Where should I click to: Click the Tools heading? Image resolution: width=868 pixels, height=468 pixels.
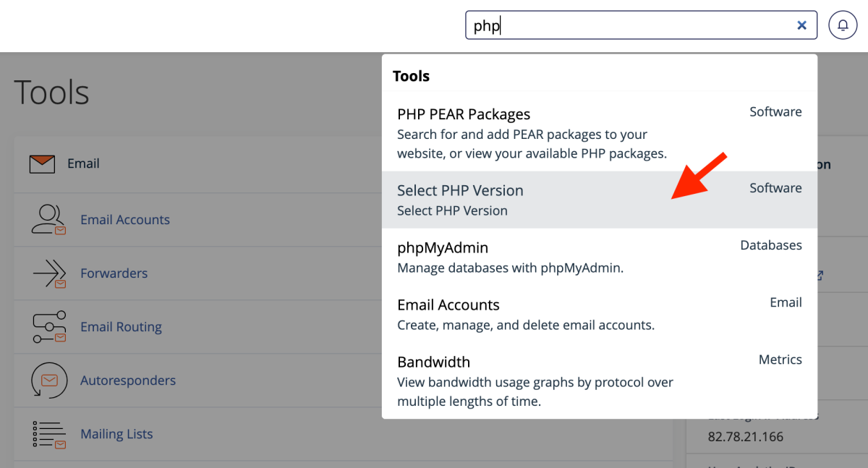tap(411, 75)
